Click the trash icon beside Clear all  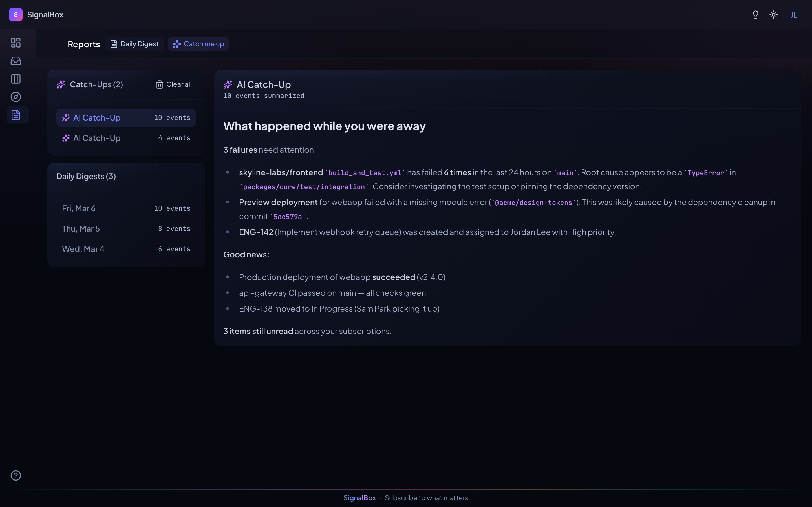point(159,84)
